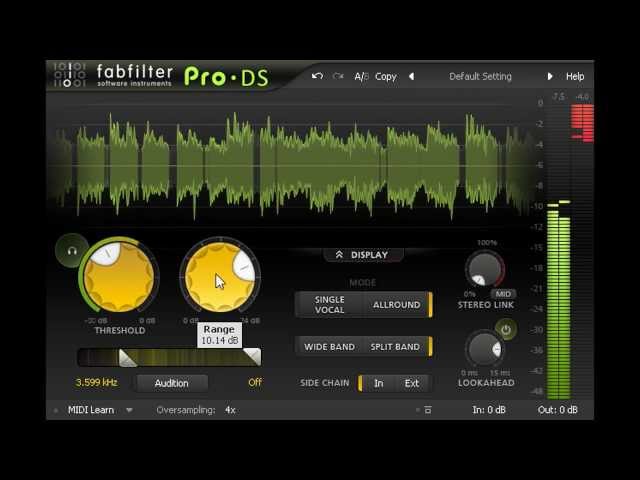640x480 pixels.
Task: Click the Audition button
Action: [x=171, y=383]
